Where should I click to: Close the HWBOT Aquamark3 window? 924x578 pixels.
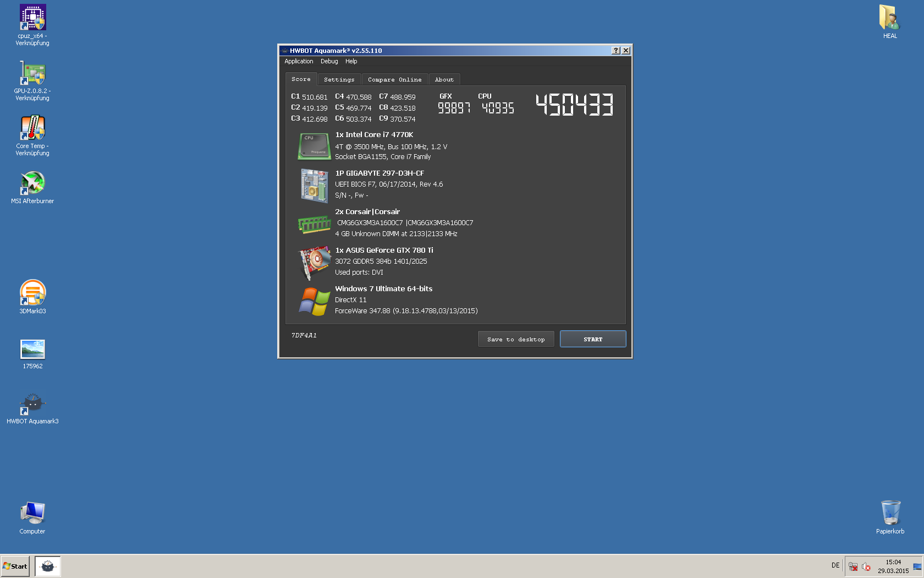tap(626, 51)
